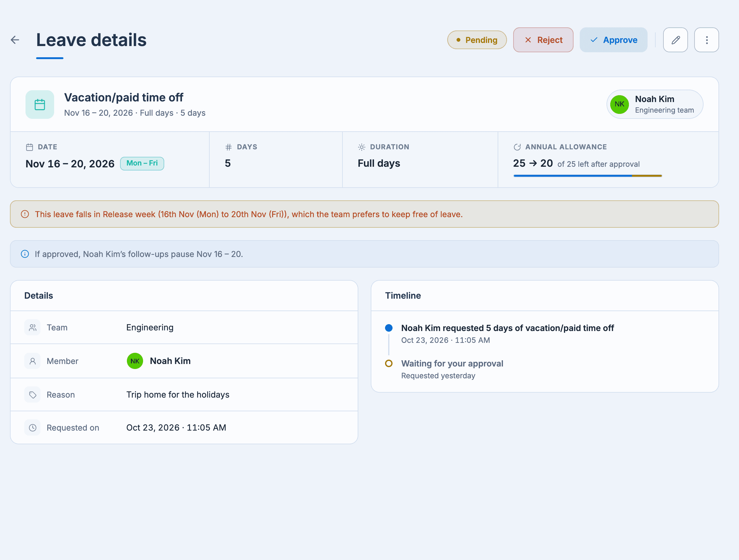Image resolution: width=739 pixels, height=560 pixels.
Task: Click 'Oct 23, 2026 · 11:05 AM' in Details
Action: point(176,428)
